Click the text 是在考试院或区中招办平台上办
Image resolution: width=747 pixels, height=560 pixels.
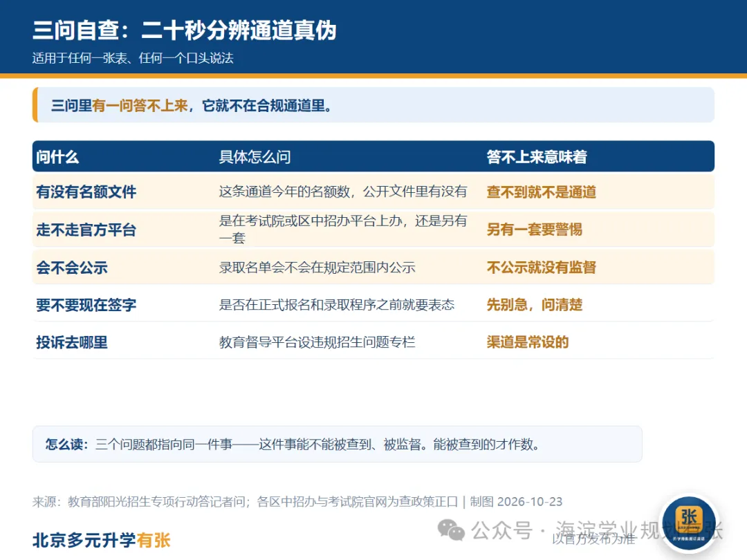point(311,221)
